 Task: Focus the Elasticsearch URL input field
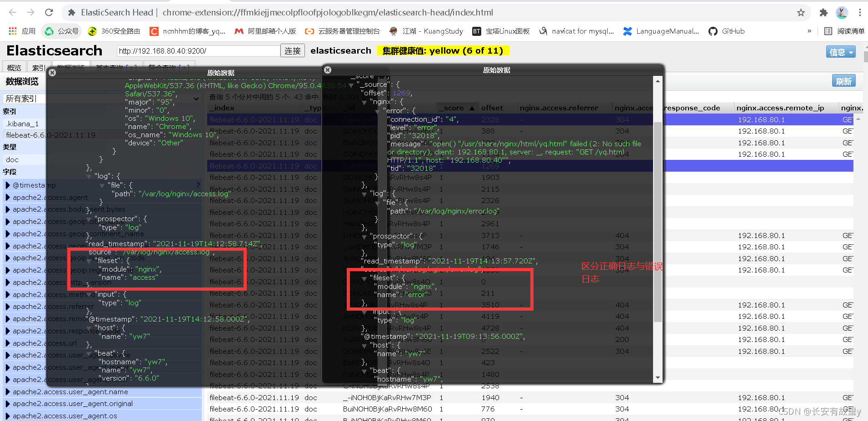(198, 51)
